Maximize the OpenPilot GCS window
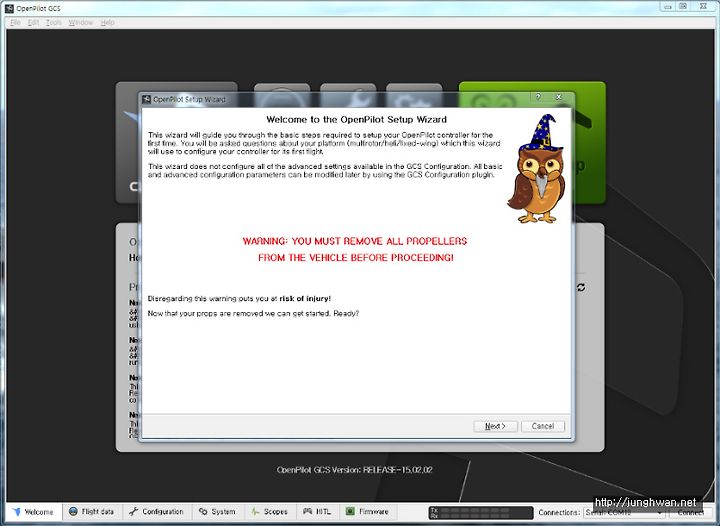This screenshot has width=720, height=526. click(x=683, y=6)
